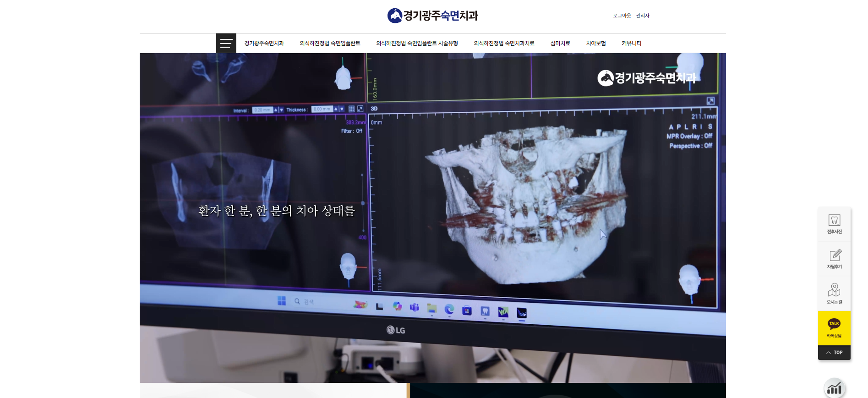Open 의식하진정법 숙면임플란트 시술유형 menu
868x398 pixels.
417,44
